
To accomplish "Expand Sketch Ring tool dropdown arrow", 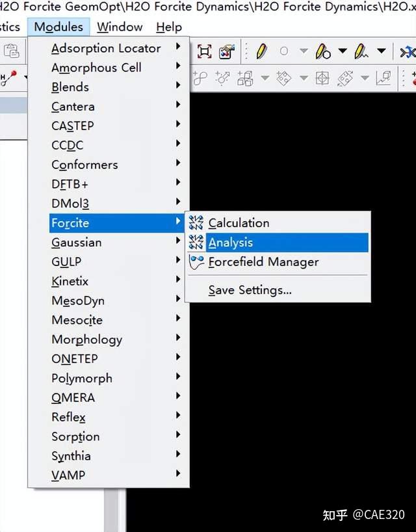I will point(343,51).
